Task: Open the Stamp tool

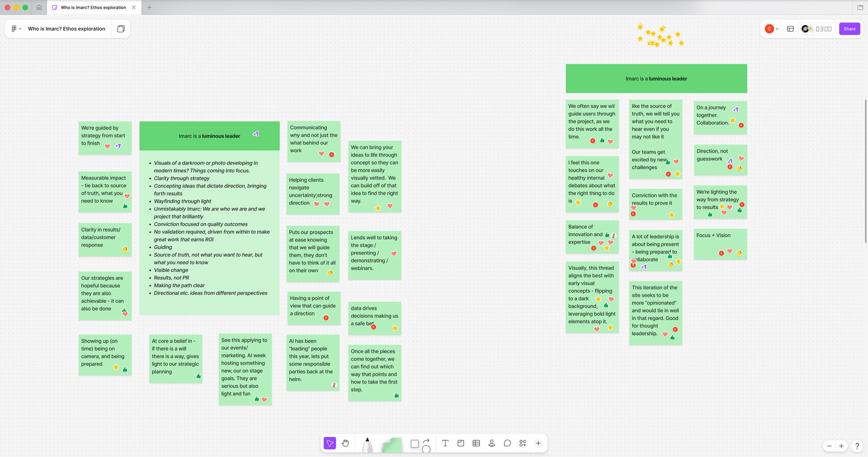Action: point(492,443)
